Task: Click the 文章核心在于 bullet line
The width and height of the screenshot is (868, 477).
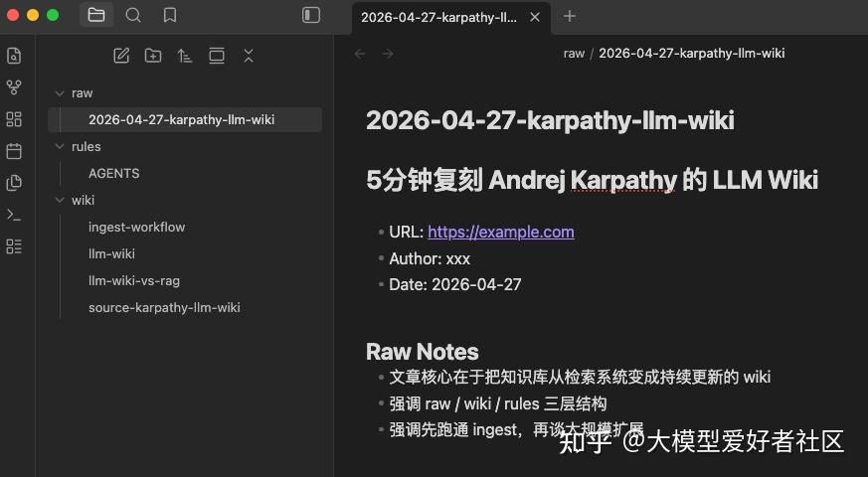Action: (580, 377)
